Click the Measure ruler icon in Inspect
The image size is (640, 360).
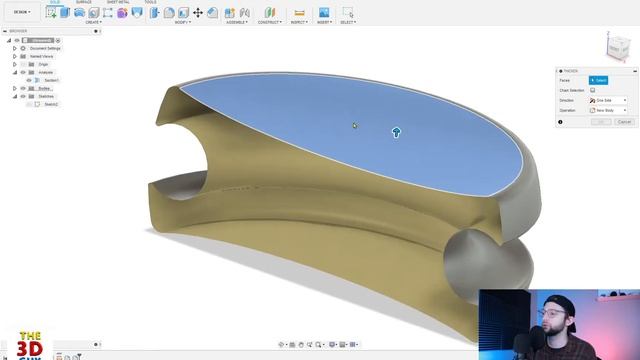(x=299, y=13)
